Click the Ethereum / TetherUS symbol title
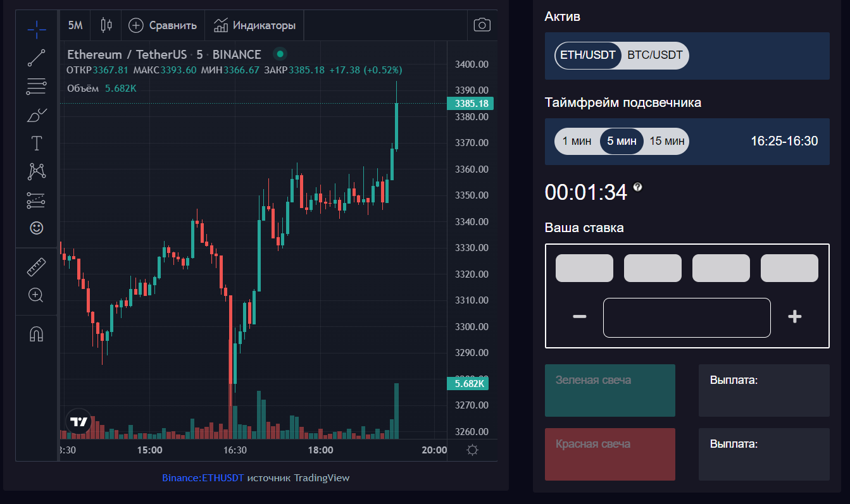 (127, 54)
